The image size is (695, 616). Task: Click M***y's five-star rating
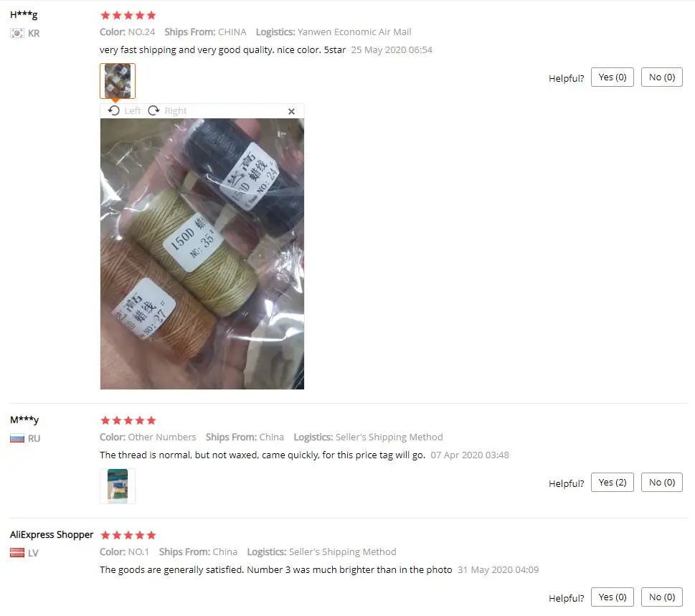pyautogui.click(x=128, y=420)
